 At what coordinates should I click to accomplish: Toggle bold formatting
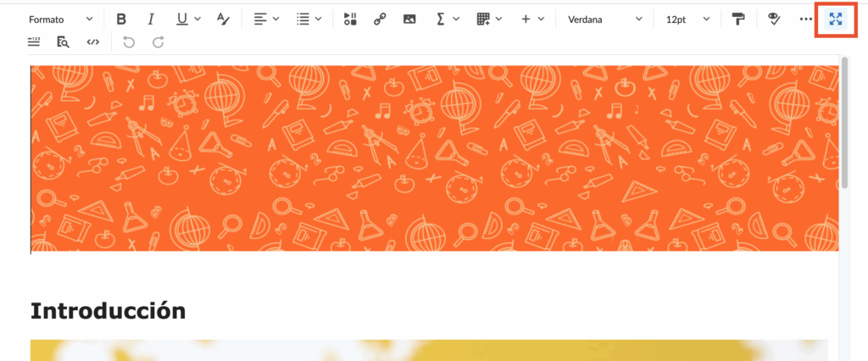pyautogui.click(x=121, y=19)
